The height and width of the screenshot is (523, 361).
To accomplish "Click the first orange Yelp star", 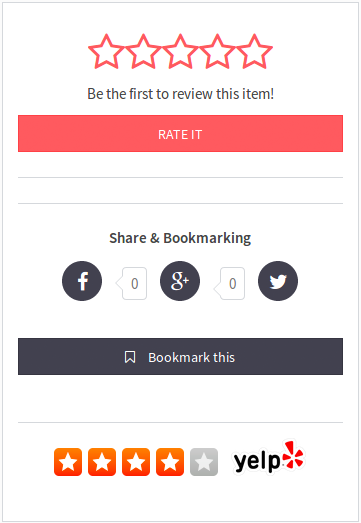I will [68, 462].
